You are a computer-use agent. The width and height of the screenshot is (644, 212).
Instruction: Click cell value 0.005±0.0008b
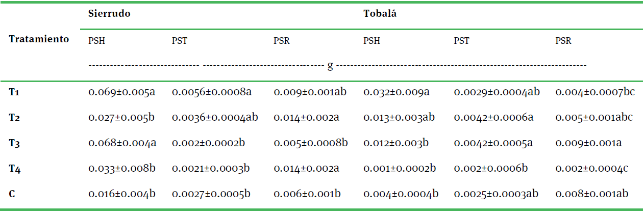311,143
